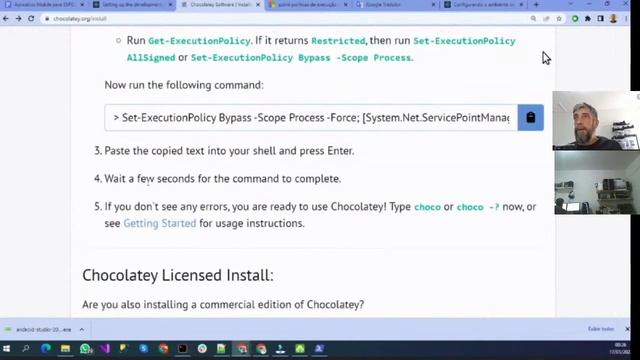Open Windows Start menu
This screenshot has width=640, height=360.
click(7, 349)
